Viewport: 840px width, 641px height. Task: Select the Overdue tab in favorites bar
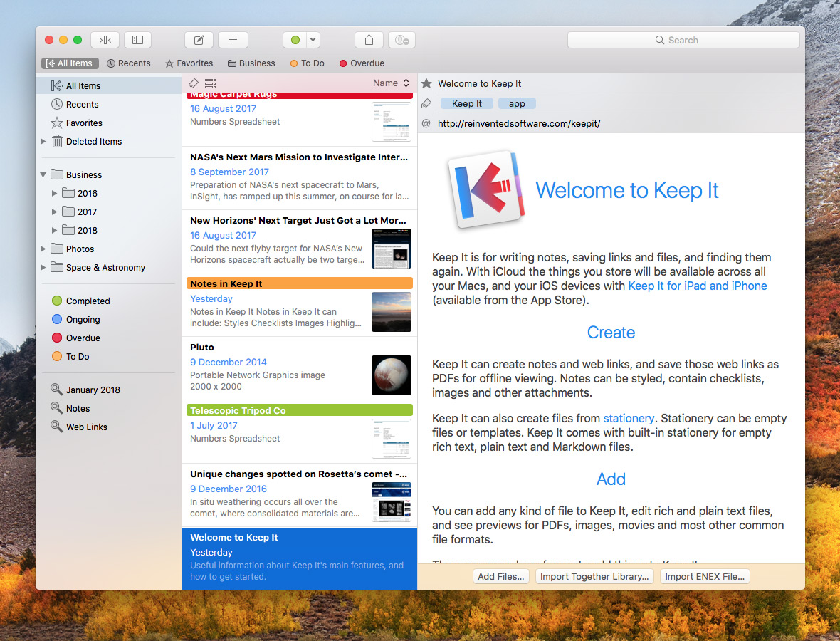pyautogui.click(x=362, y=63)
